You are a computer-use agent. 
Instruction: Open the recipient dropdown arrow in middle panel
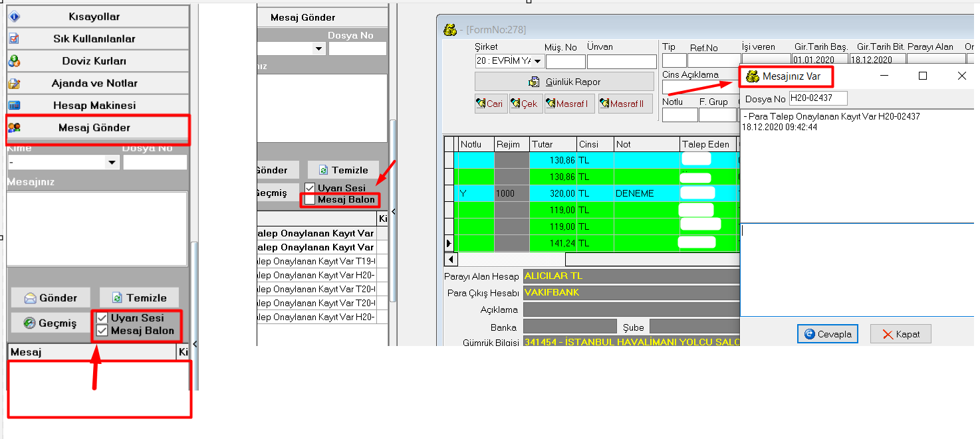coord(318,49)
